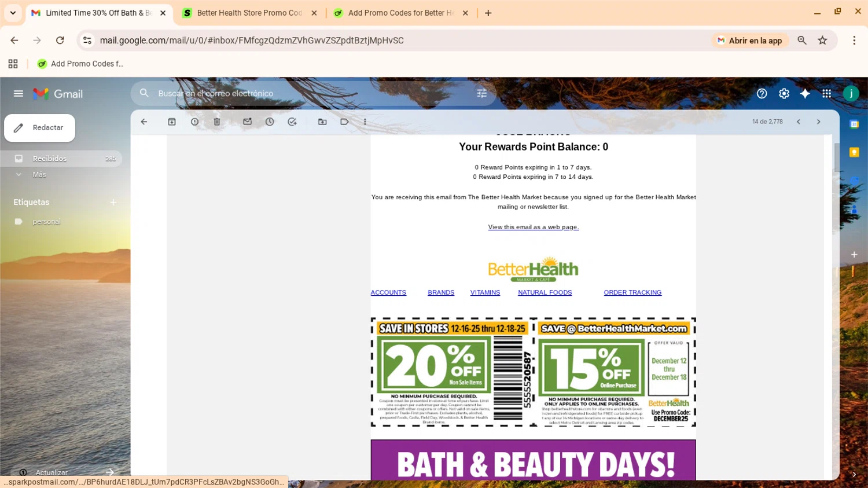This screenshot has width=868, height=488.
Task: Open a new browser tab
Action: 488,13
